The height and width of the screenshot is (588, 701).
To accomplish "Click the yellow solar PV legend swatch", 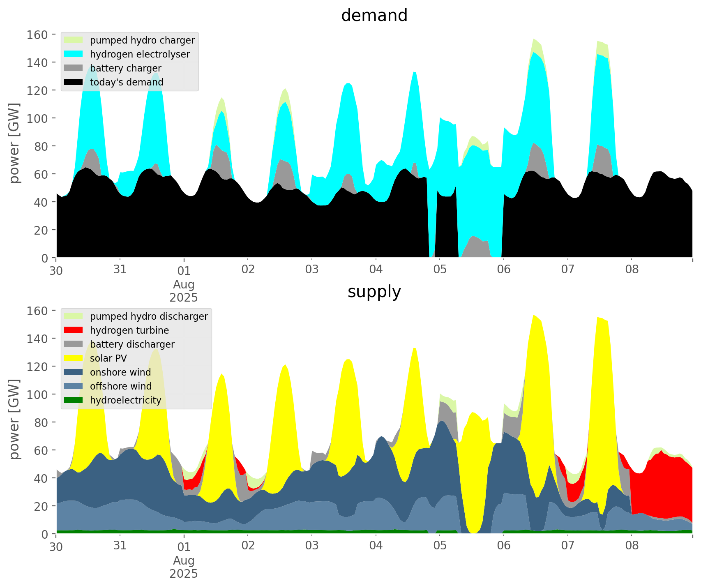I will coord(74,358).
